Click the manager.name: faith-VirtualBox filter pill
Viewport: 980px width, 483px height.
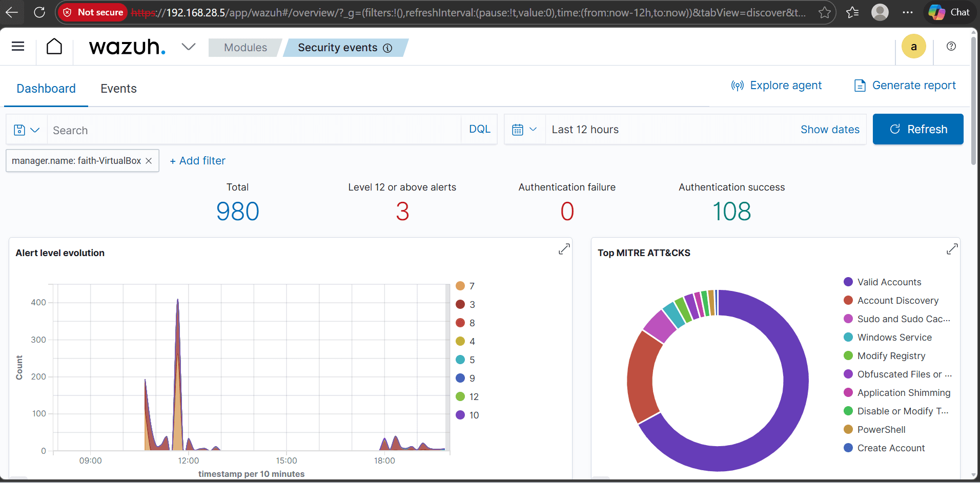pos(76,161)
